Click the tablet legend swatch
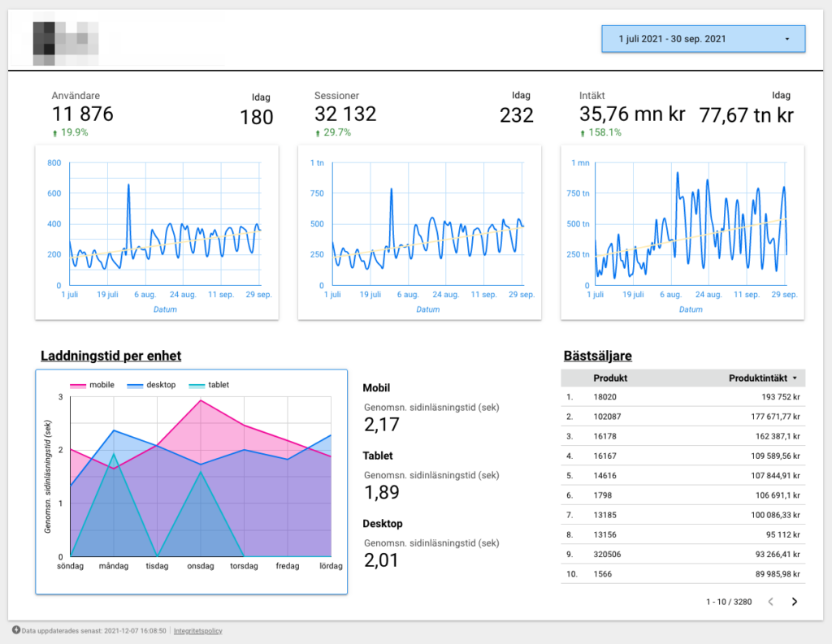 coord(197,386)
